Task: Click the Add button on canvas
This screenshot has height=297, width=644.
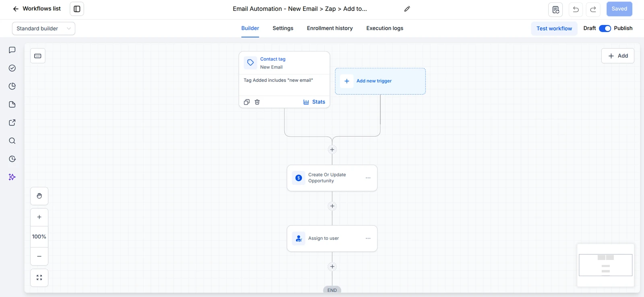Action: [617, 56]
